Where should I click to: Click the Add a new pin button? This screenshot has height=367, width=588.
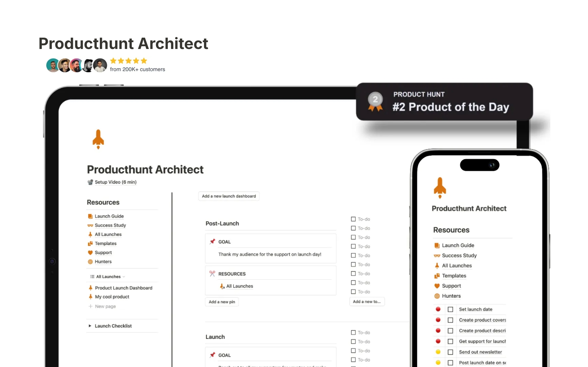(x=222, y=302)
